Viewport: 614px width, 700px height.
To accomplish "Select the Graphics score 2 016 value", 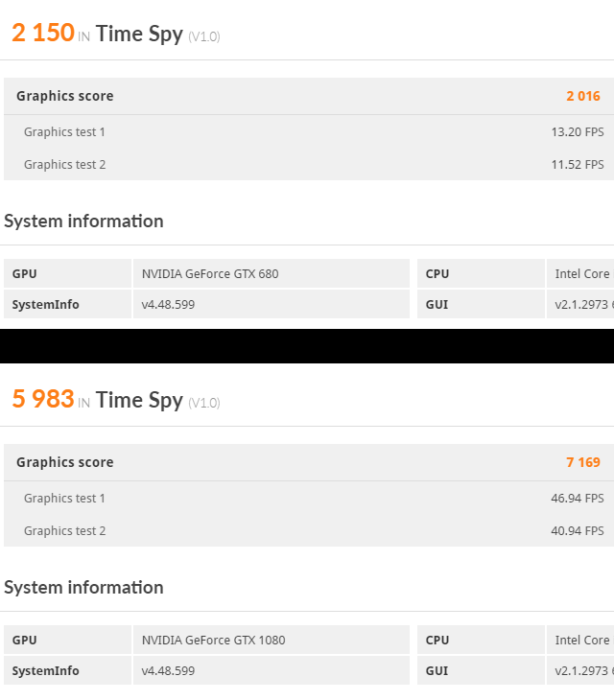I will [583, 96].
